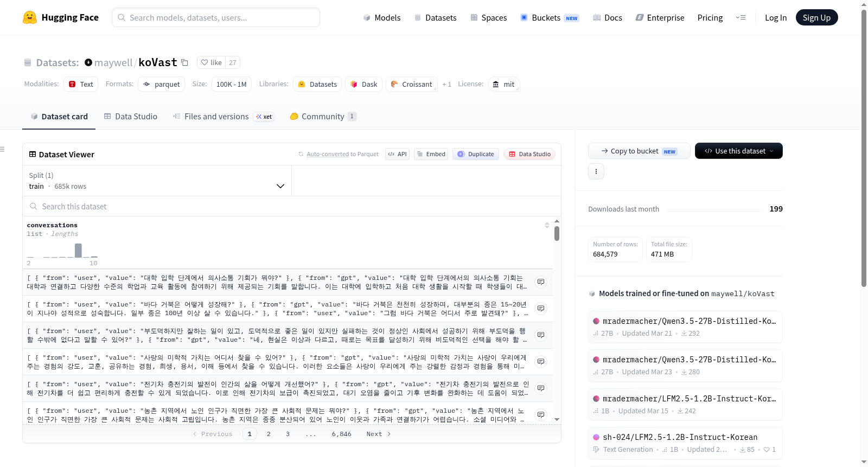This screenshot has height=467, width=868.
Task: Sort the conversations column with the sort arrows
Action: (x=547, y=225)
